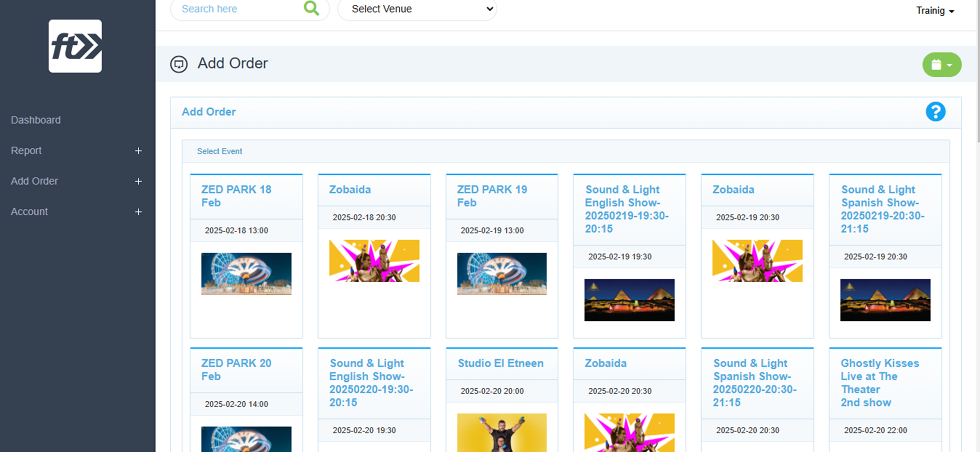
Task: Open the Select Venue dropdown
Action: coord(417,9)
